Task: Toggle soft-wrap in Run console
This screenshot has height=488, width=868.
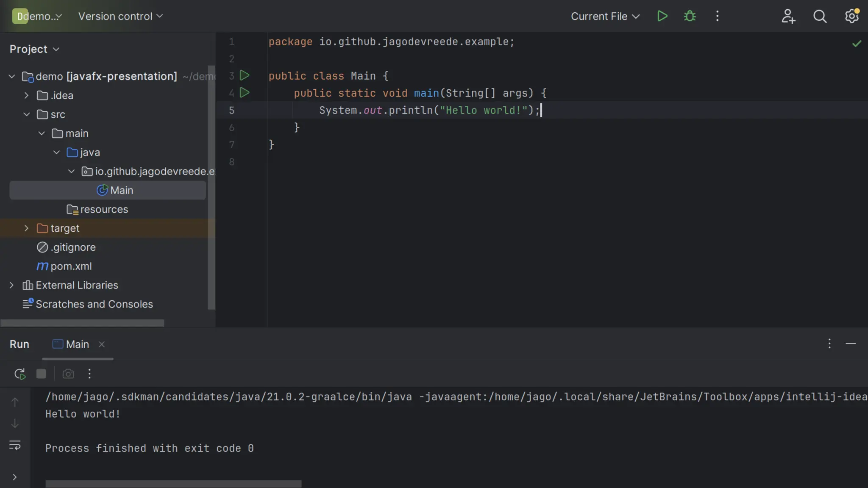Action: 15,445
